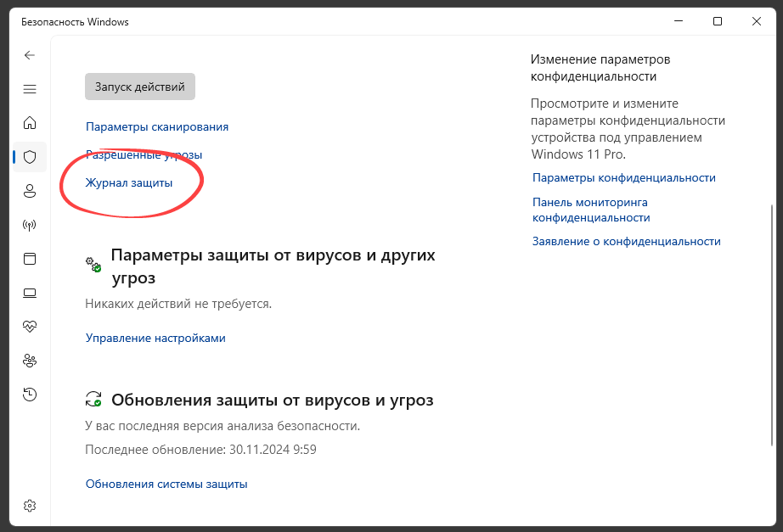Screen dimensions: 783x532
Task: Navigate back using the arrow icon
Action: 30,54
